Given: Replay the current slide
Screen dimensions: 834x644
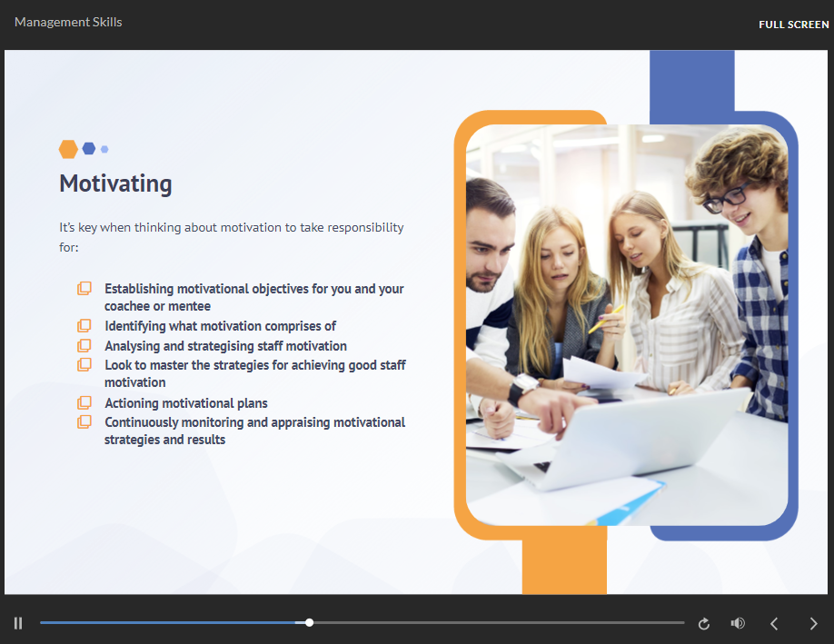Looking at the screenshot, I should coord(703,624).
